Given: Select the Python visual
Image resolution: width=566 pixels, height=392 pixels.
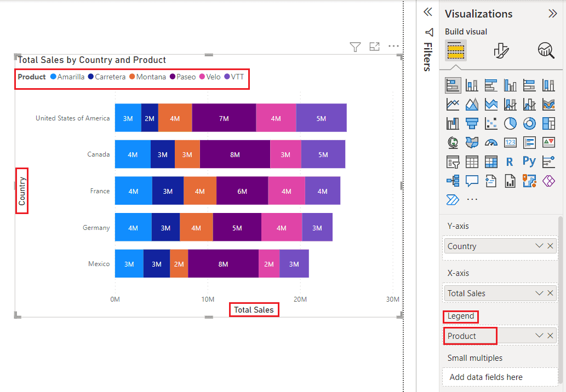Looking at the screenshot, I should (x=529, y=161).
